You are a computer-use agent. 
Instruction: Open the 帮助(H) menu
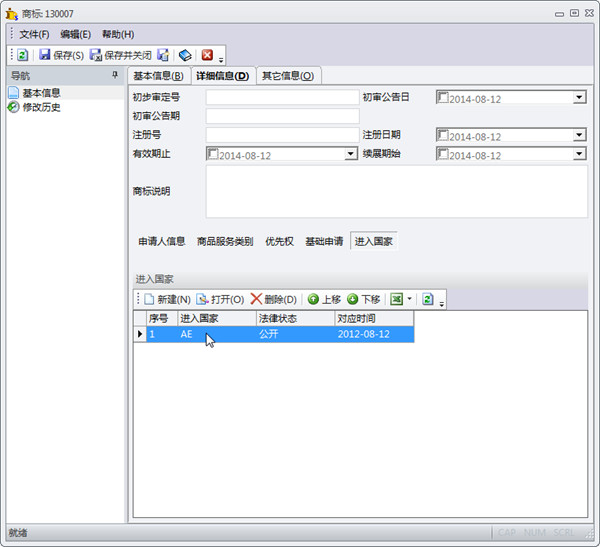(x=118, y=34)
